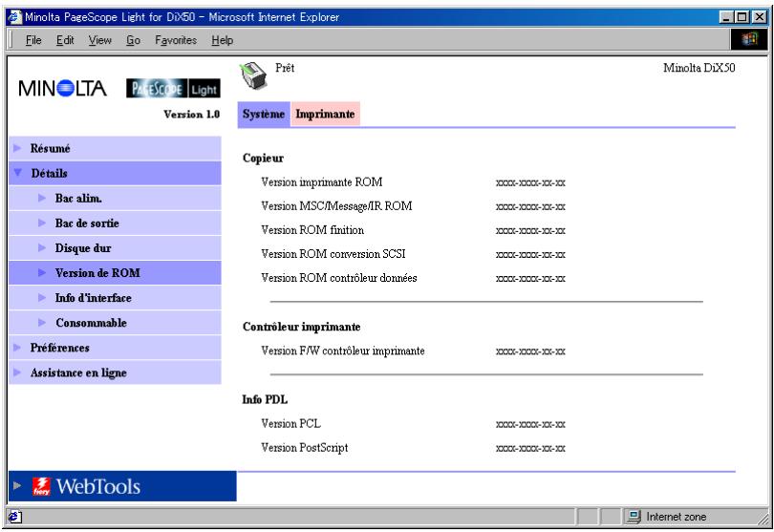Image resolution: width=774 pixels, height=532 pixels.
Task: Minimize the Internet Explorer window
Action: click(725, 17)
